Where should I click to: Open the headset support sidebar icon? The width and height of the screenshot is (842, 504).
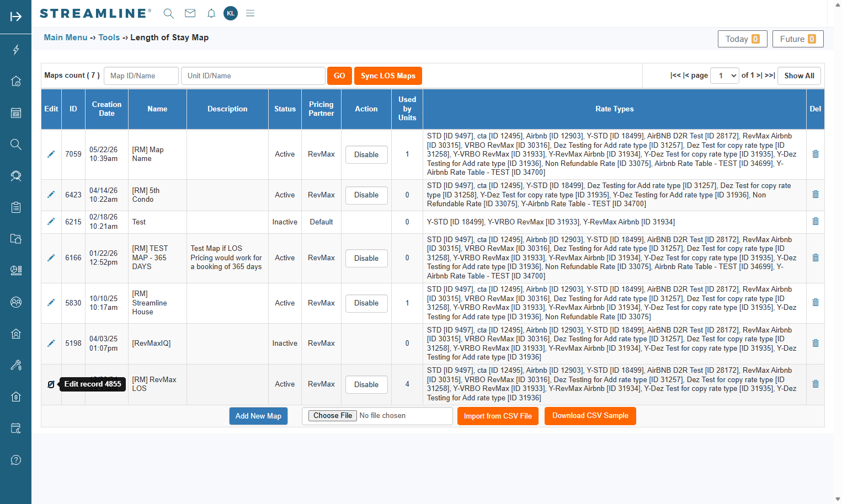pos(16,176)
